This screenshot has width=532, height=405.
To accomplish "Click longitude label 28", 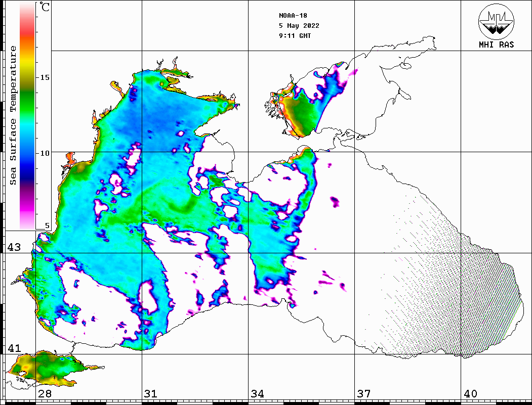I will (45, 393).
